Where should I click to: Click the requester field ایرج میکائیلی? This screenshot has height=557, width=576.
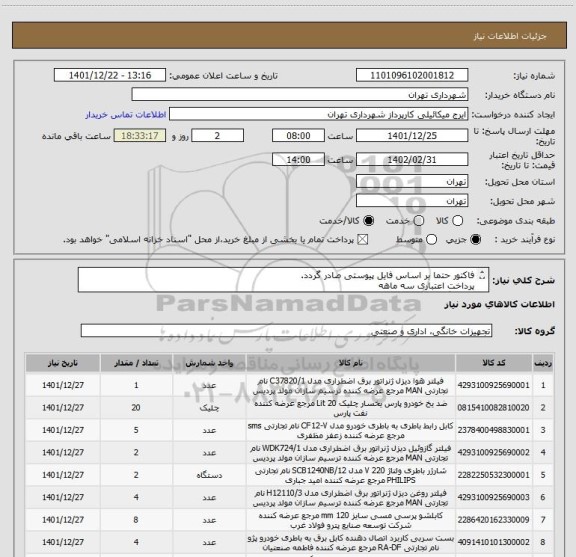click(318, 114)
